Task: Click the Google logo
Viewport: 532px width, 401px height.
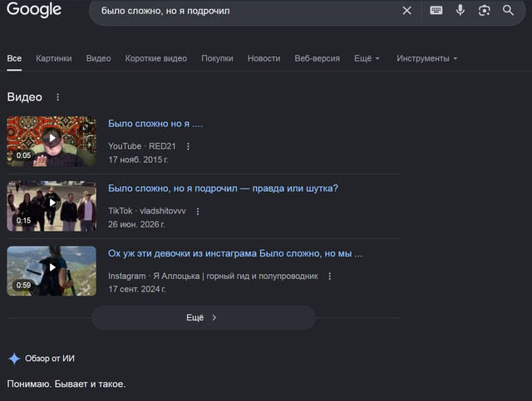Action: [34, 9]
